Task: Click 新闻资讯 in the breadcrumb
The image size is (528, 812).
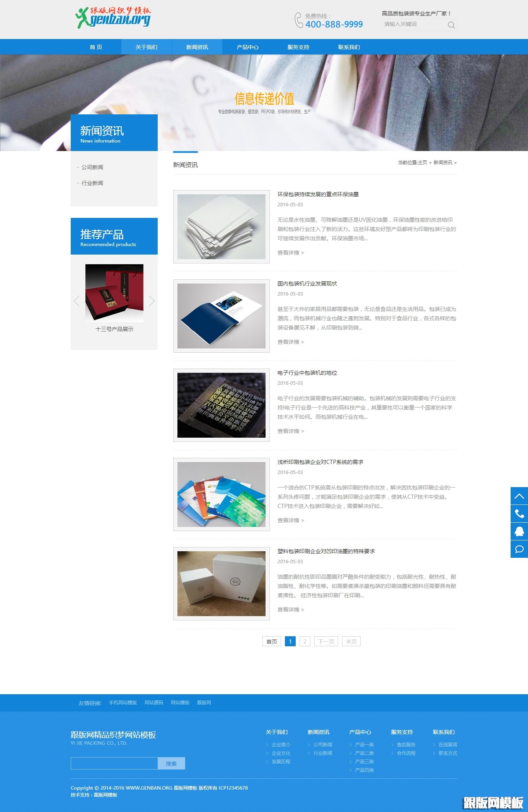Action: click(x=443, y=163)
